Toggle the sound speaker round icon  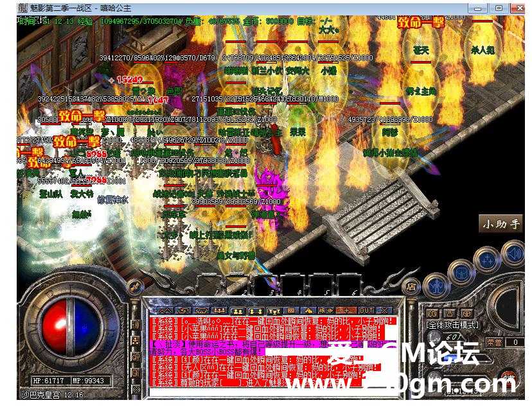(513, 253)
